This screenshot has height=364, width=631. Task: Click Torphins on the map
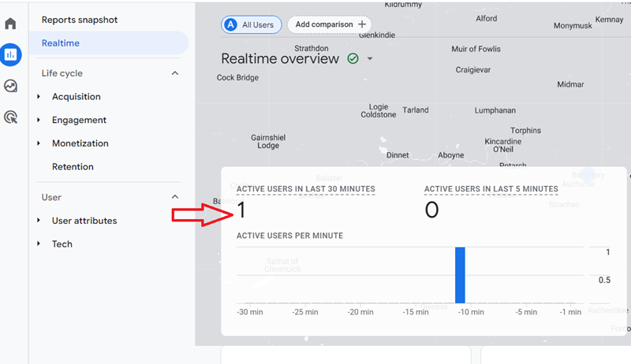click(525, 131)
